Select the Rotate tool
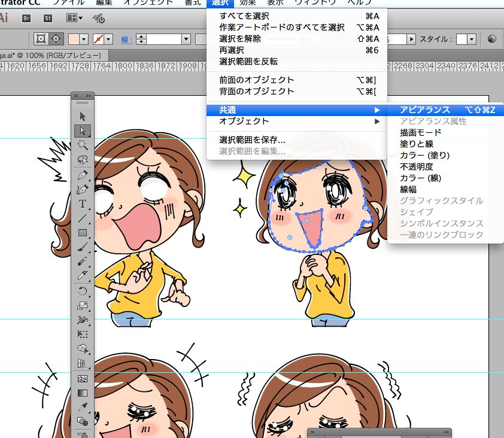 coord(83,291)
